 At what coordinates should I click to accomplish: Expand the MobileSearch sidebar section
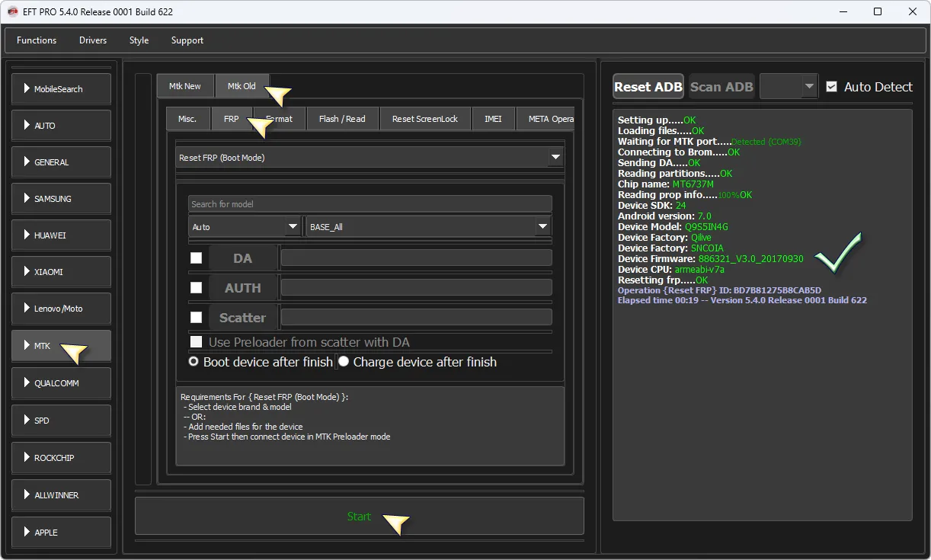coord(62,89)
